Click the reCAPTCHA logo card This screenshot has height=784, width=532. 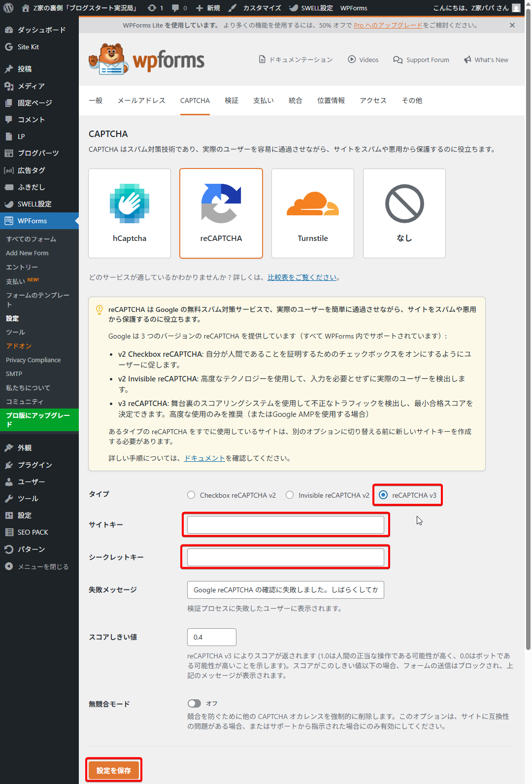pos(221,213)
